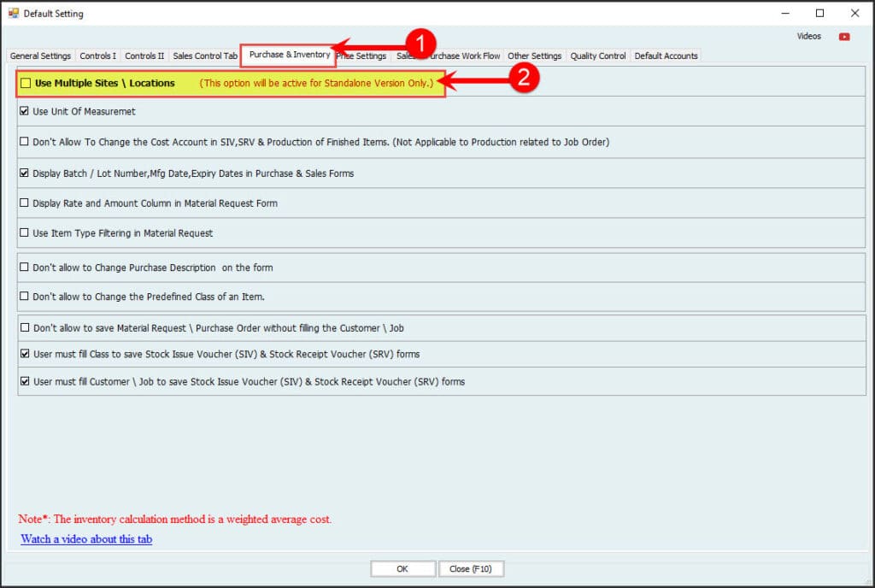Check Use Item Type Filtering in Material Request
The width and height of the screenshot is (875, 588).
pos(24,233)
